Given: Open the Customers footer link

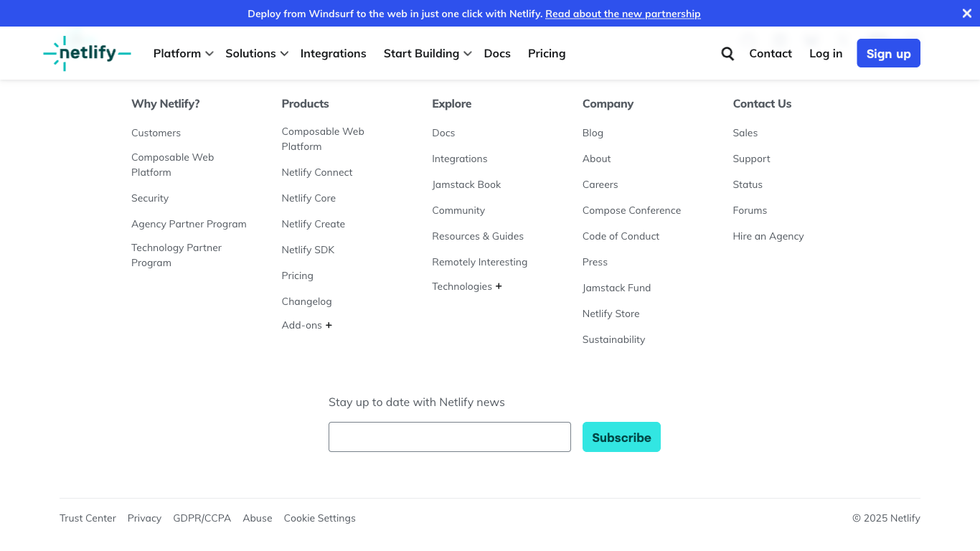Looking at the screenshot, I should coord(156,133).
